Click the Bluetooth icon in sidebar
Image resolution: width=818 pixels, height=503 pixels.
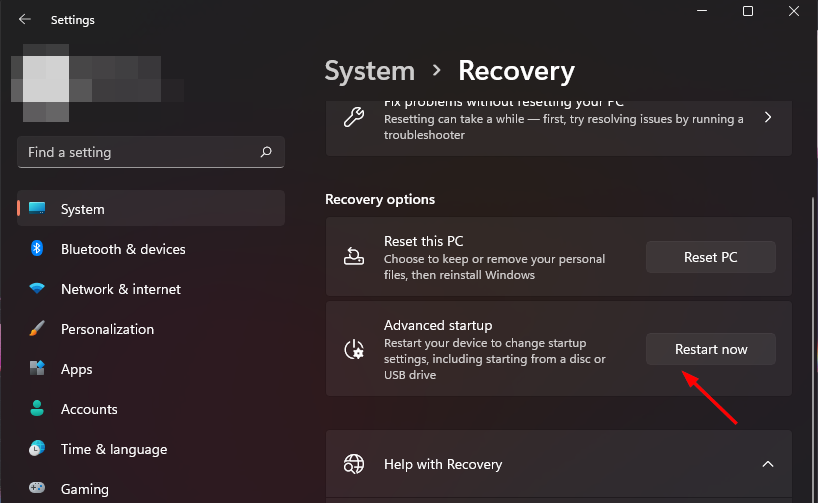[38, 249]
